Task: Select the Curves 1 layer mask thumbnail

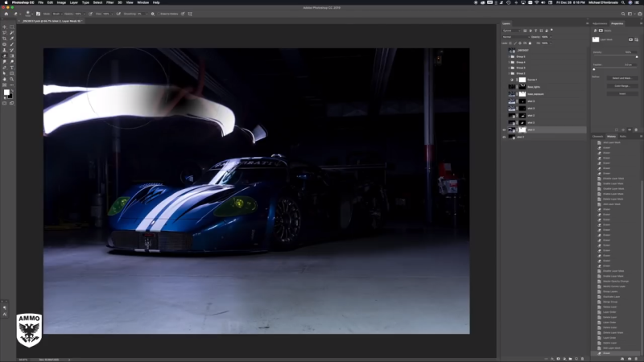Action: click(521, 80)
